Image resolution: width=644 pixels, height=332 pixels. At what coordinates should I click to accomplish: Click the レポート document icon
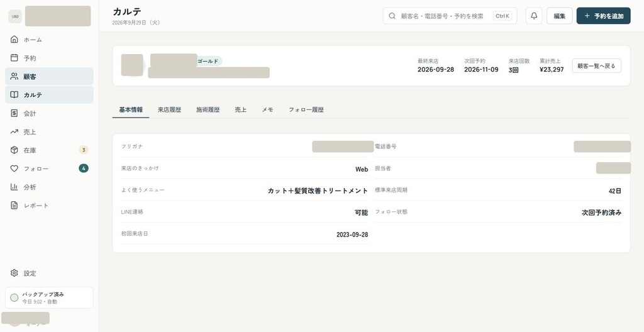pyautogui.click(x=14, y=206)
